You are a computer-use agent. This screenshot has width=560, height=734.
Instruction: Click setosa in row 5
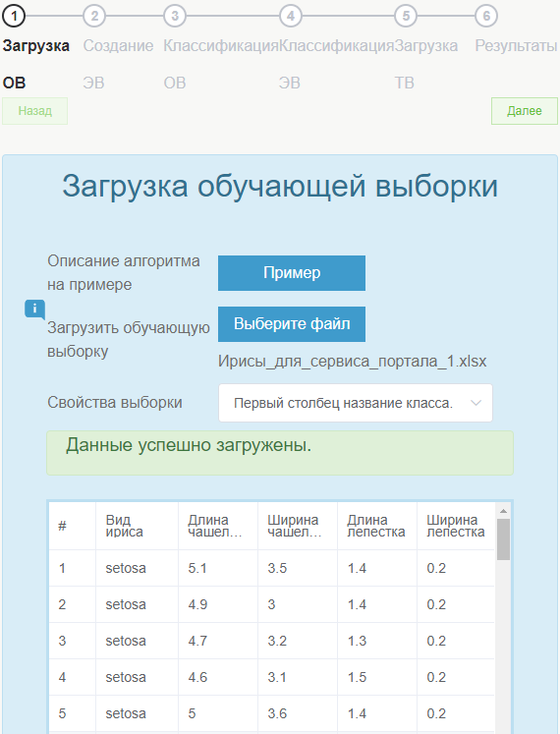tap(137, 713)
